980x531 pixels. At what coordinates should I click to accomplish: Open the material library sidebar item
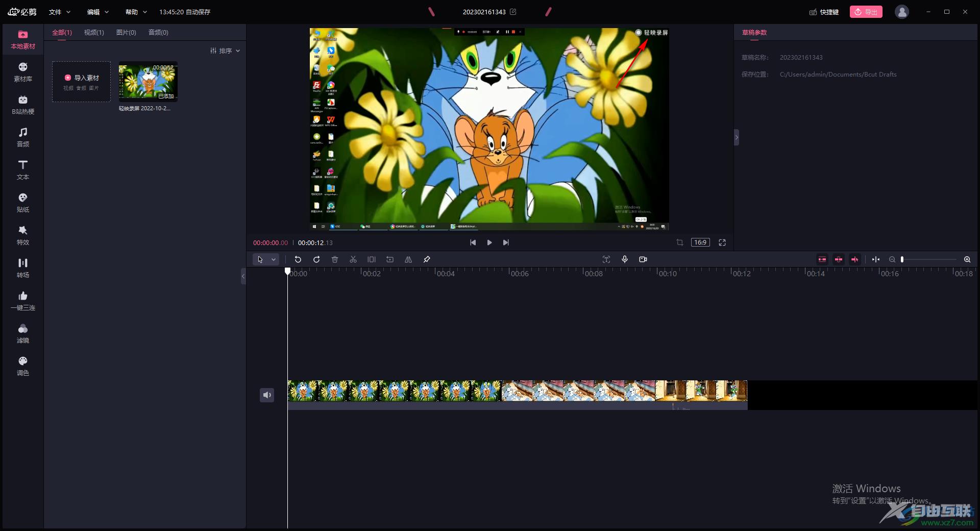pos(23,73)
